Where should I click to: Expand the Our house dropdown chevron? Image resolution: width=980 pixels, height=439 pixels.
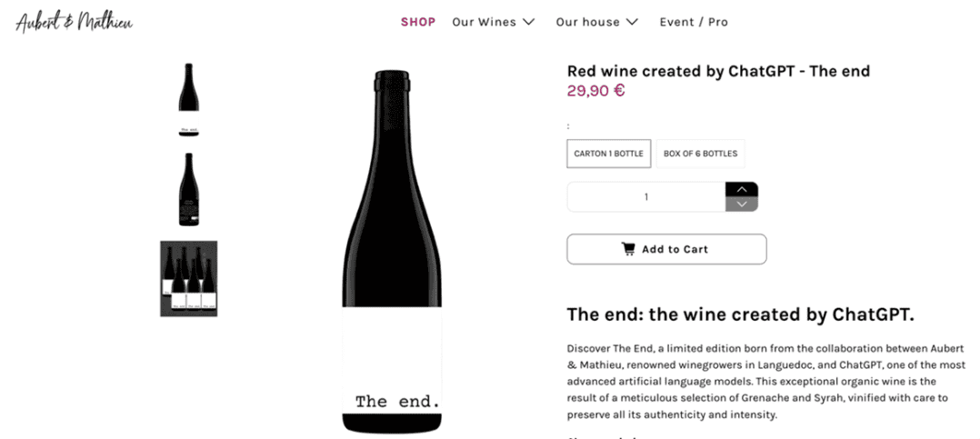[x=633, y=22]
